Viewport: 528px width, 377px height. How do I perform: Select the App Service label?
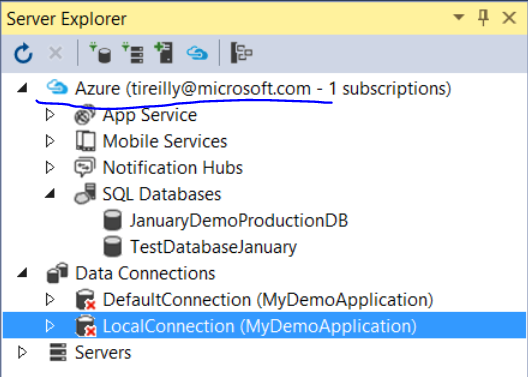[x=150, y=115]
